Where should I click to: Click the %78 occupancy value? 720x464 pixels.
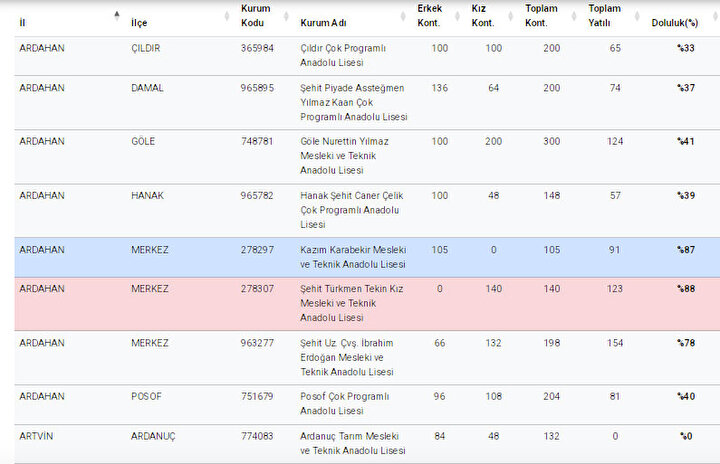click(x=686, y=343)
